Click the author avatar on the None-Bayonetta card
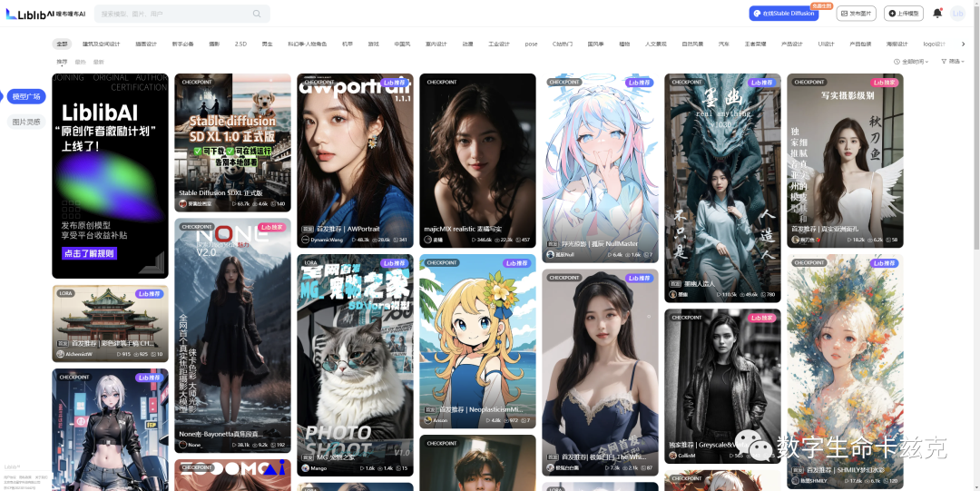Viewport: 980px width, 491px height. point(183,444)
